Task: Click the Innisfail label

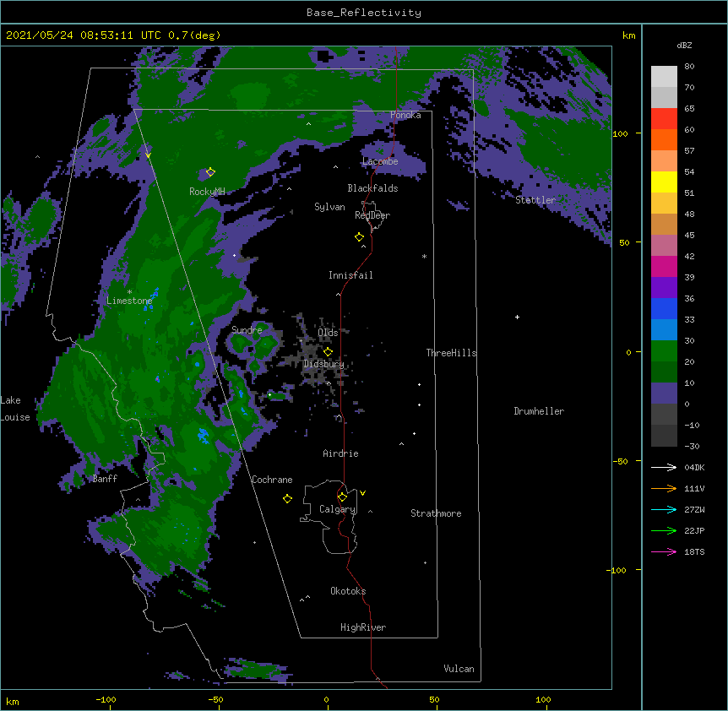Action: [350, 275]
